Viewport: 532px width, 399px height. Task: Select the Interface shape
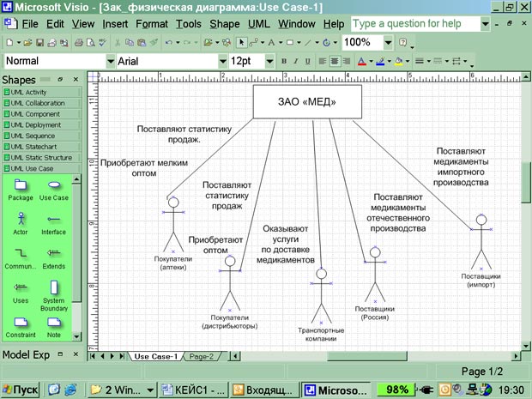click(x=53, y=220)
